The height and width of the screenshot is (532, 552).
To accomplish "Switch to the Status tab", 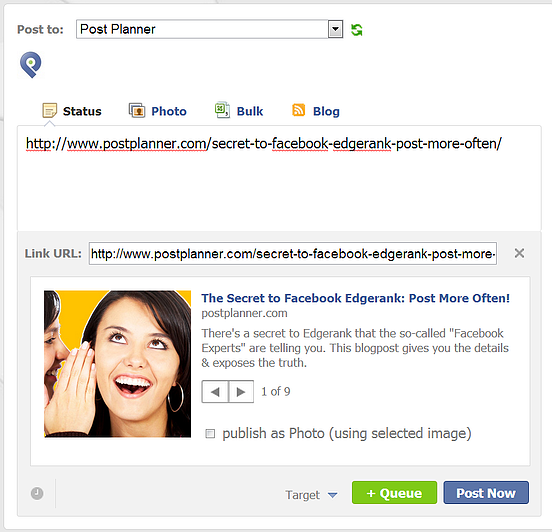I will [x=72, y=111].
